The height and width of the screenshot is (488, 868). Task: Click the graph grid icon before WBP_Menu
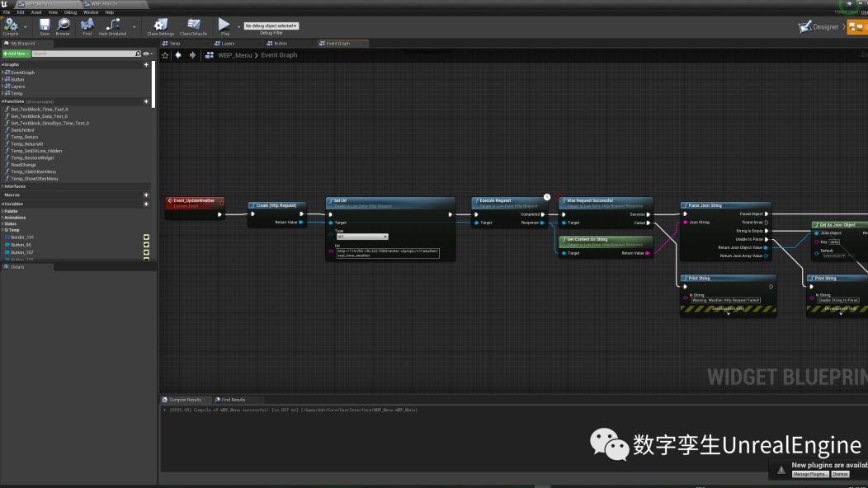(x=210, y=55)
